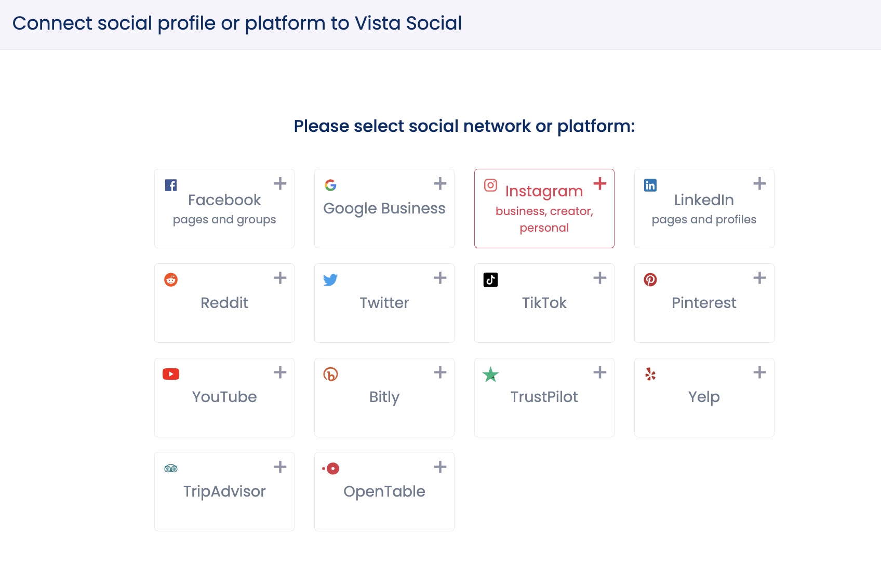
Task: Click the LinkedIn logo icon
Action: coord(650,185)
